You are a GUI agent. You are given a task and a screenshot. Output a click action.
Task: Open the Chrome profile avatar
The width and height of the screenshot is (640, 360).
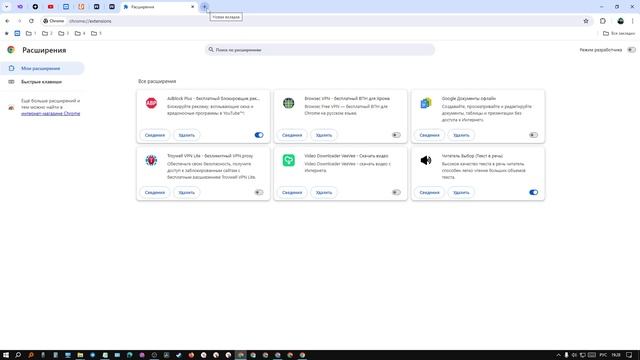(620, 21)
